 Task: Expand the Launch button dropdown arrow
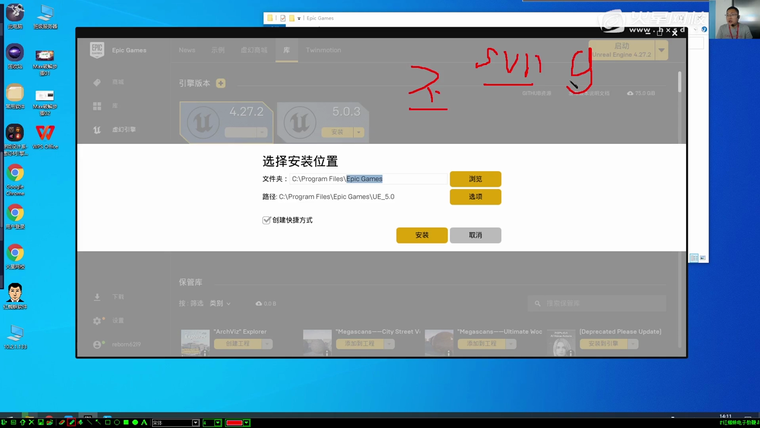661,50
